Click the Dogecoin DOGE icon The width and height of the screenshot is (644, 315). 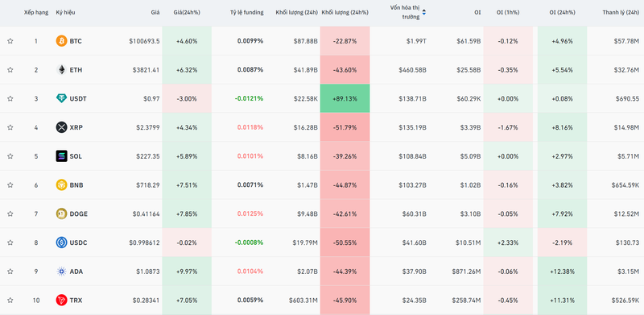coord(61,213)
